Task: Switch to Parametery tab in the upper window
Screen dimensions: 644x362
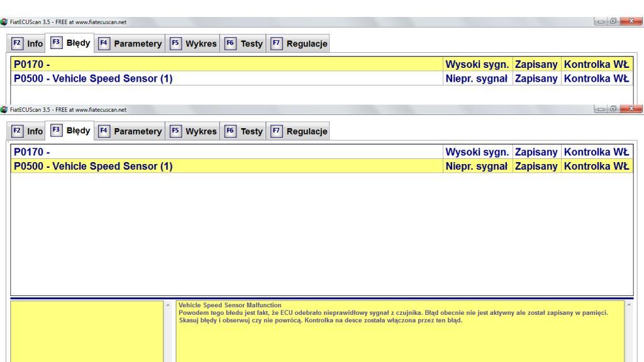Action: [x=130, y=44]
